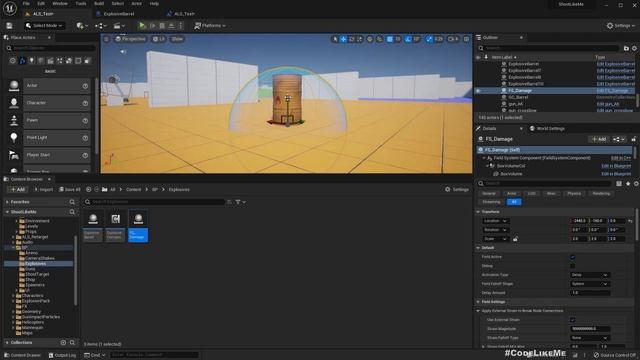Click the Strain Magnitude value field
This screenshot has height=360, width=640.
(590, 329)
